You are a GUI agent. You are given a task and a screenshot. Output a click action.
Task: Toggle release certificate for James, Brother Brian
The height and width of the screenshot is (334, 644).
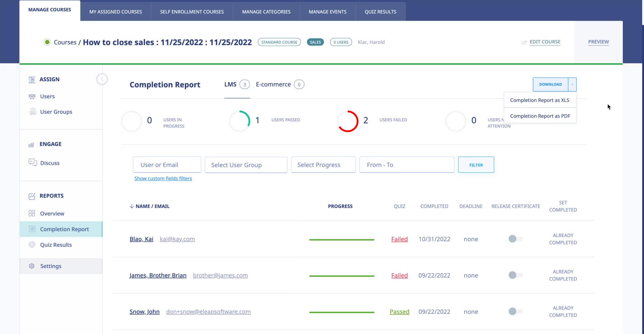[516, 275]
